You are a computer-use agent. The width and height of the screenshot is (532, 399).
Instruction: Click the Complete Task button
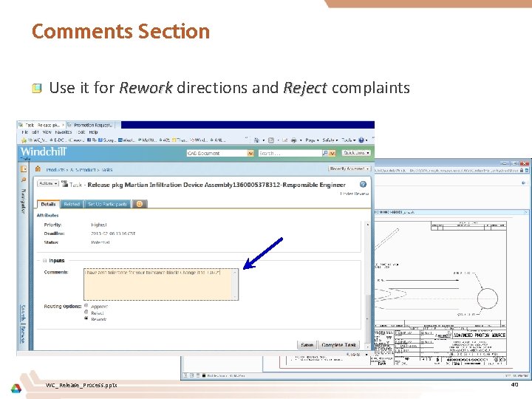pyautogui.click(x=338, y=345)
